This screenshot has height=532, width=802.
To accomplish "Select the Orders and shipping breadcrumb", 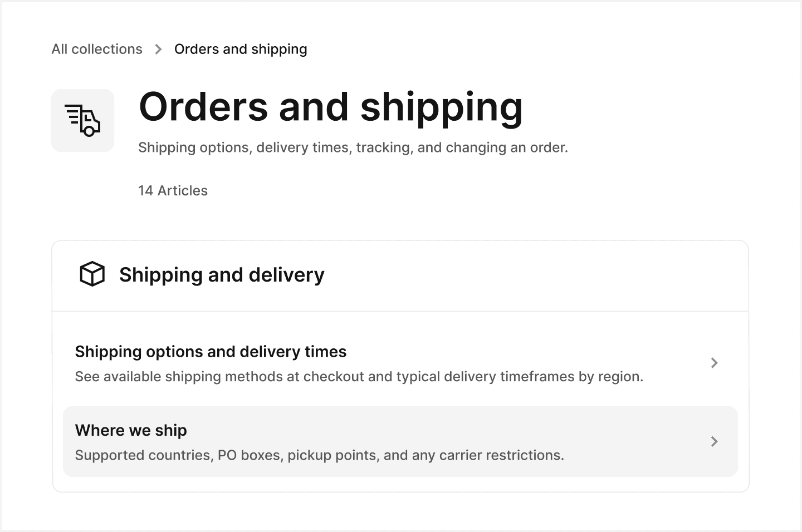I will [240, 49].
